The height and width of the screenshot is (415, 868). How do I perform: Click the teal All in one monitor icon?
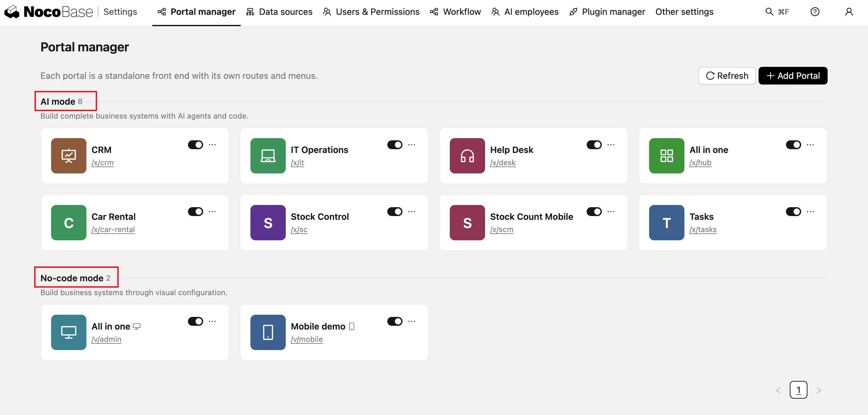[69, 332]
